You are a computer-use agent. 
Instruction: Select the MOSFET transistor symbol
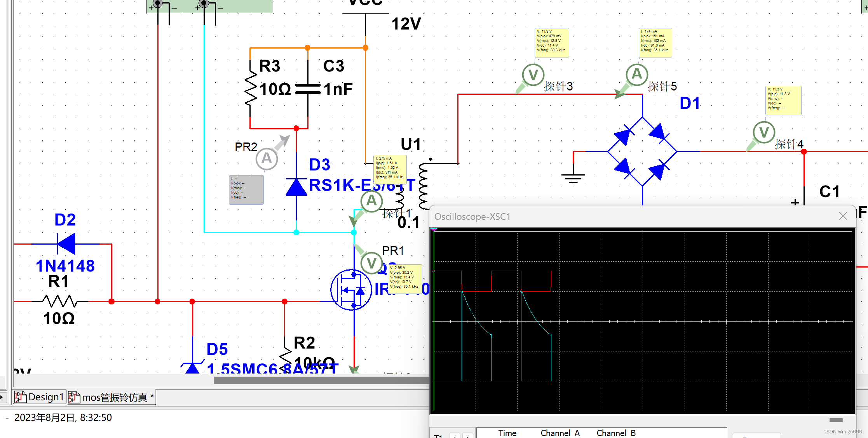pyautogui.click(x=351, y=290)
